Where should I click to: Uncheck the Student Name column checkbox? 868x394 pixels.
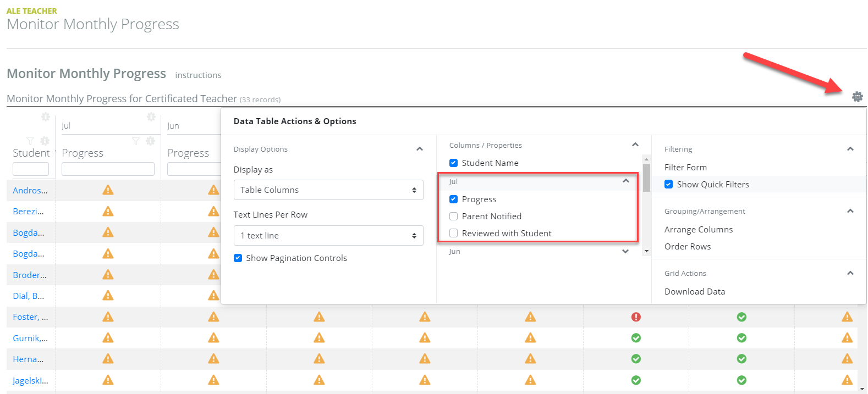click(453, 163)
